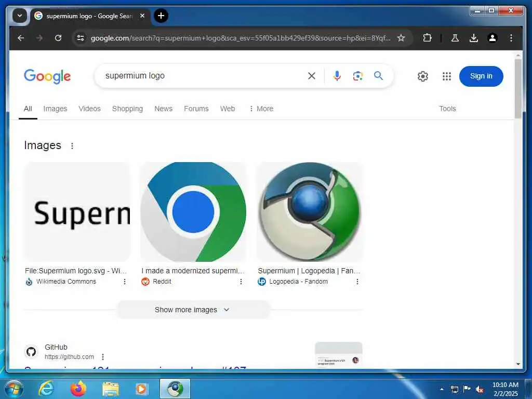Select Supermium browser in taskbar
The width and height of the screenshot is (532, 399).
[175, 389]
